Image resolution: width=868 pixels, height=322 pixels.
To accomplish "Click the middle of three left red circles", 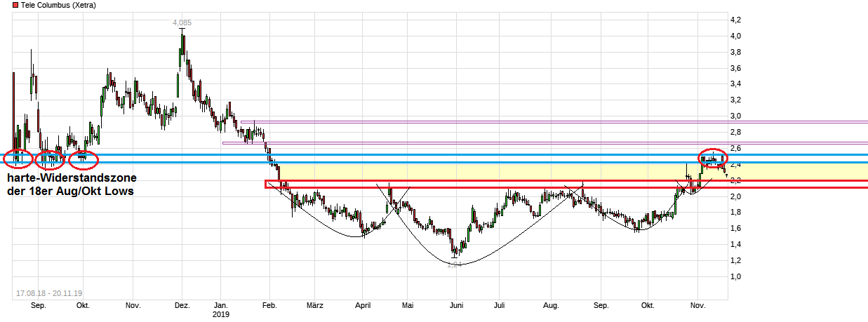I will (x=50, y=159).
